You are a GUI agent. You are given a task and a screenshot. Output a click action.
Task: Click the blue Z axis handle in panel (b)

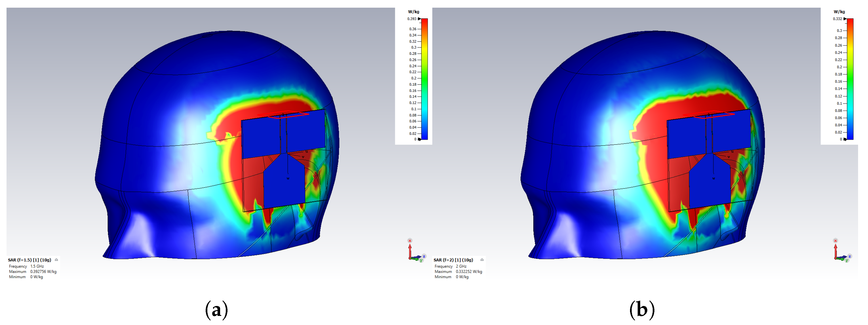(850, 256)
